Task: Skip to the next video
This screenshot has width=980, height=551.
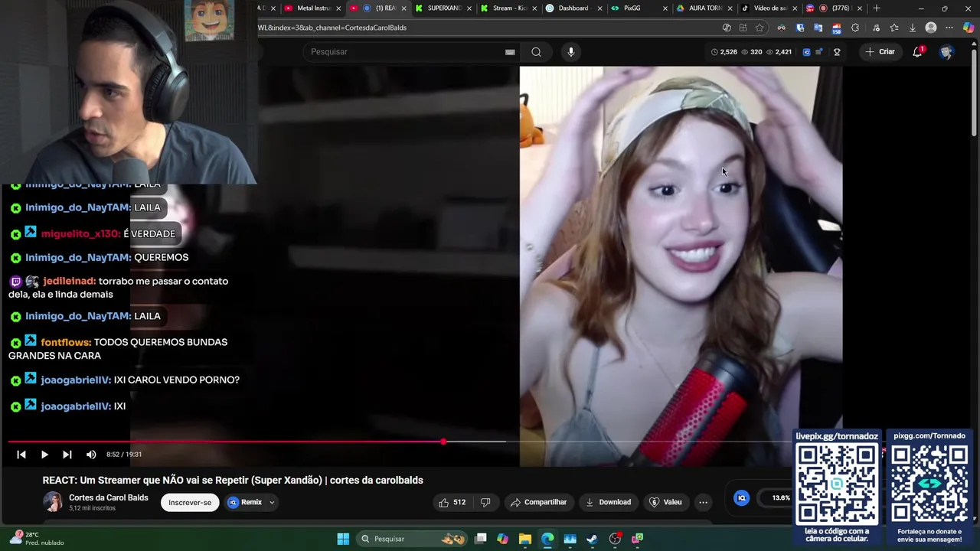Action: click(x=67, y=455)
